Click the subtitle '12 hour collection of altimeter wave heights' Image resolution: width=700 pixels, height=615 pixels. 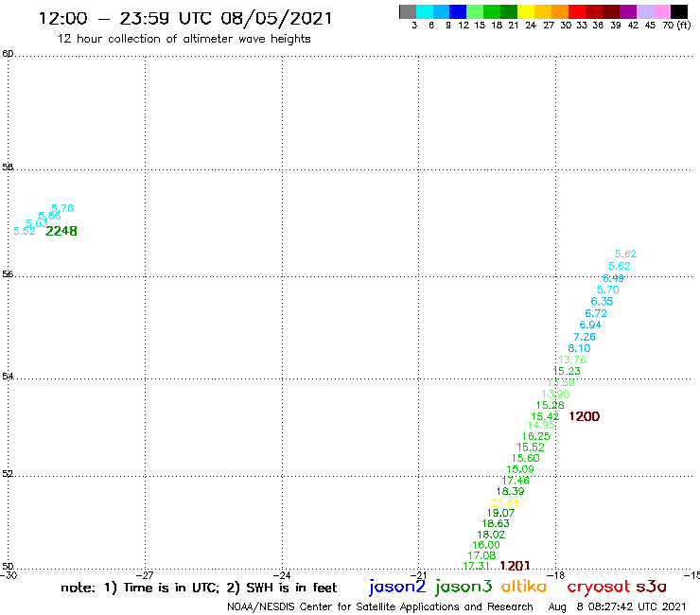[184, 39]
